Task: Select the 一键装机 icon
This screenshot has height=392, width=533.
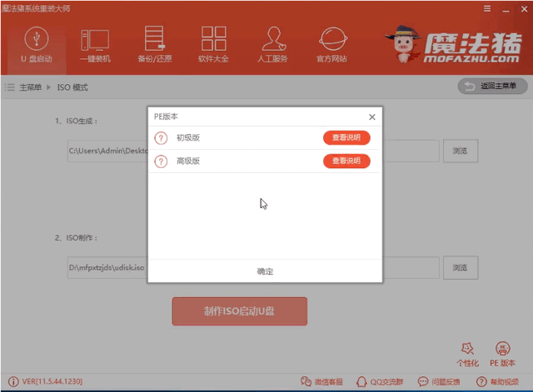Action: (95, 44)
